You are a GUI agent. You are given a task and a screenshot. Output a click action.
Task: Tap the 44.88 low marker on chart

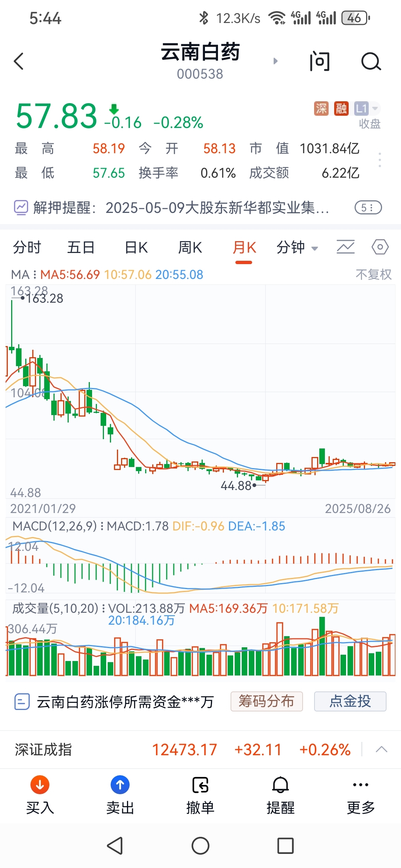[x=236, y=486]
